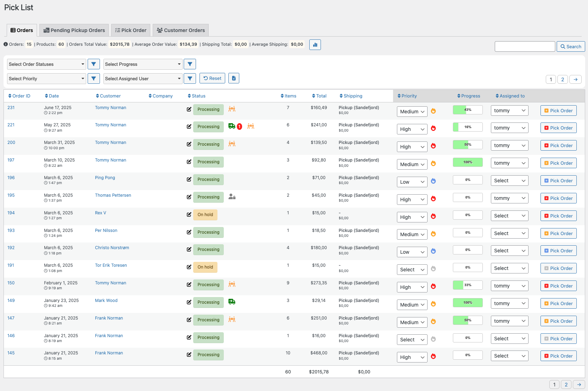The image size is (588, 391).
Task: Open the Select Progress filter dropdown
Action: pos(143,64)
